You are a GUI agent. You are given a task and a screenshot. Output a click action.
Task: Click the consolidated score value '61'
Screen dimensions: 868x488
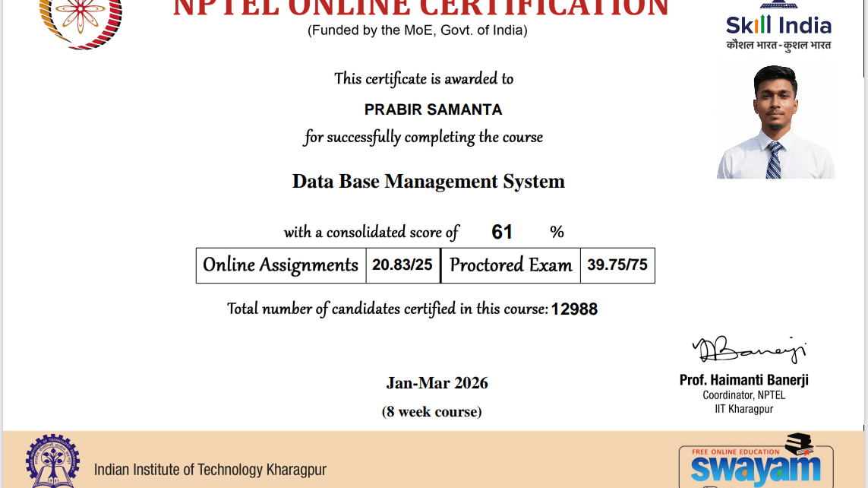click(x=501, y=232)
